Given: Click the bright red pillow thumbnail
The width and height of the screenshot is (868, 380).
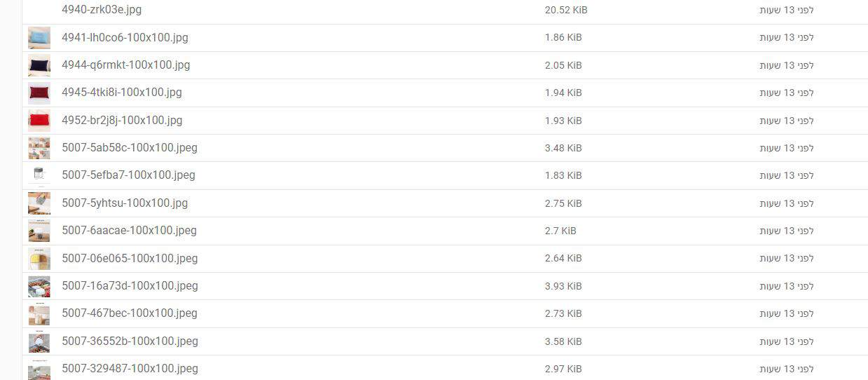Looking at the screenshot, I should [39, 121].
